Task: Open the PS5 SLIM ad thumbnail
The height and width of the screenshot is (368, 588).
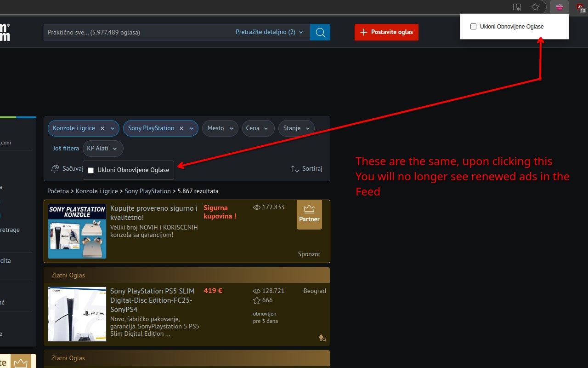Action: click(x=77, y=314)
